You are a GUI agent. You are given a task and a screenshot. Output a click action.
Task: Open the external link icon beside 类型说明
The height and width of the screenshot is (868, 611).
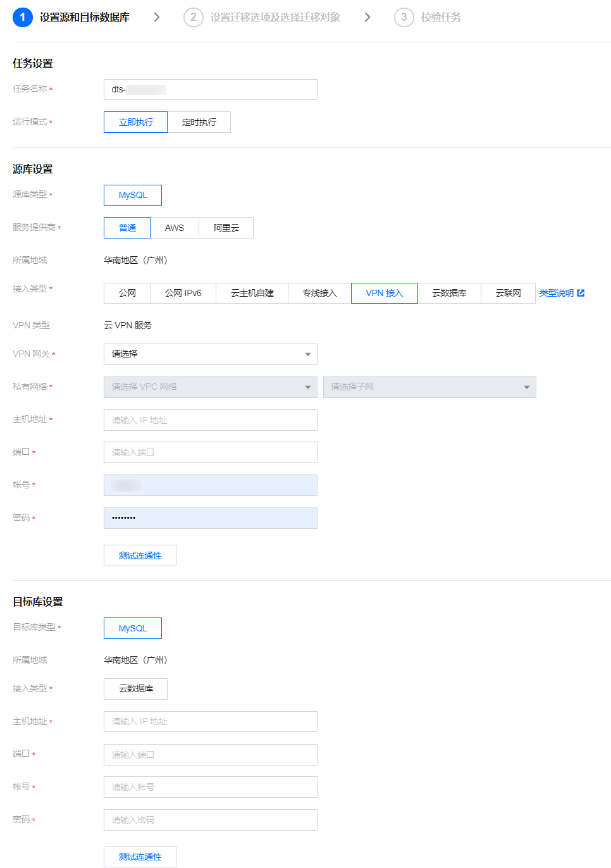click(x=581, y=293)
